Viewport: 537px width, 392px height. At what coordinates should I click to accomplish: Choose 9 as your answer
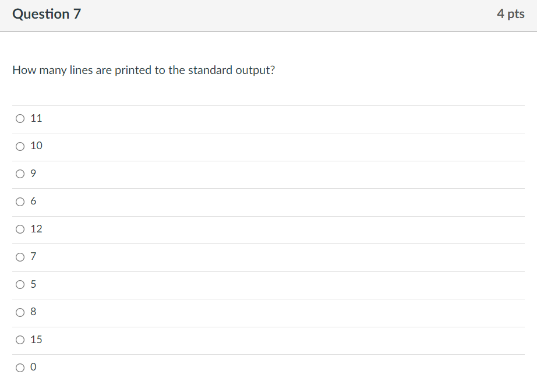pos(20,174)
